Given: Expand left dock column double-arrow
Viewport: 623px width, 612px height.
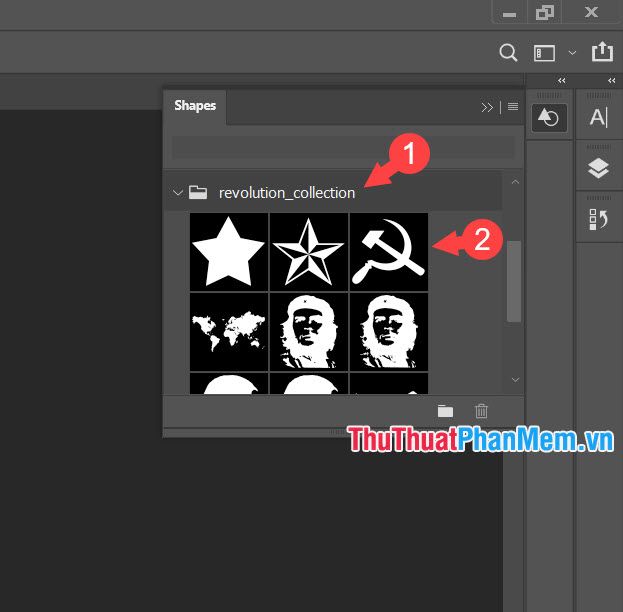Looking at the screenshot, I should [561, 81].
